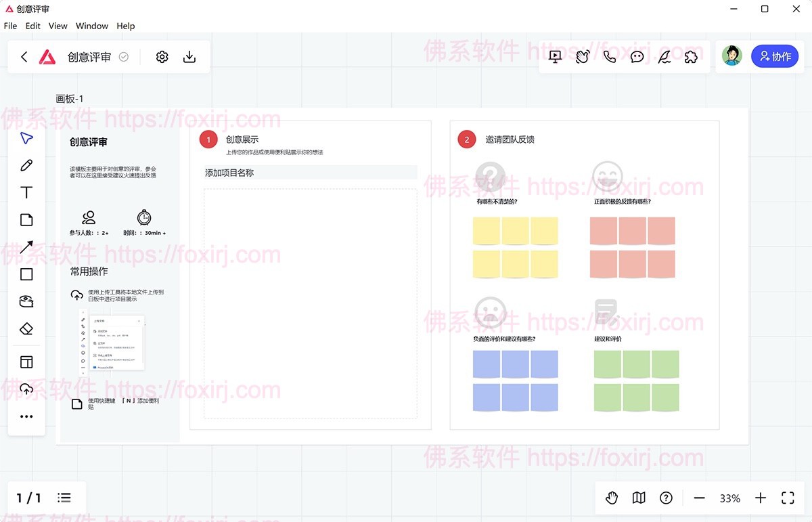
Task: Open the page list panel
Action: point(64,498)
